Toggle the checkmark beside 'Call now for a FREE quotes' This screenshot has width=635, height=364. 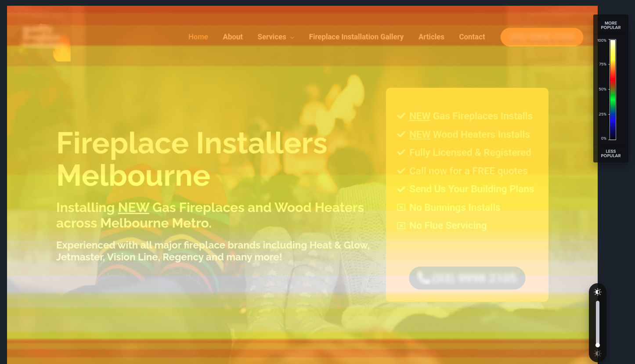click(x=401, y=171)
